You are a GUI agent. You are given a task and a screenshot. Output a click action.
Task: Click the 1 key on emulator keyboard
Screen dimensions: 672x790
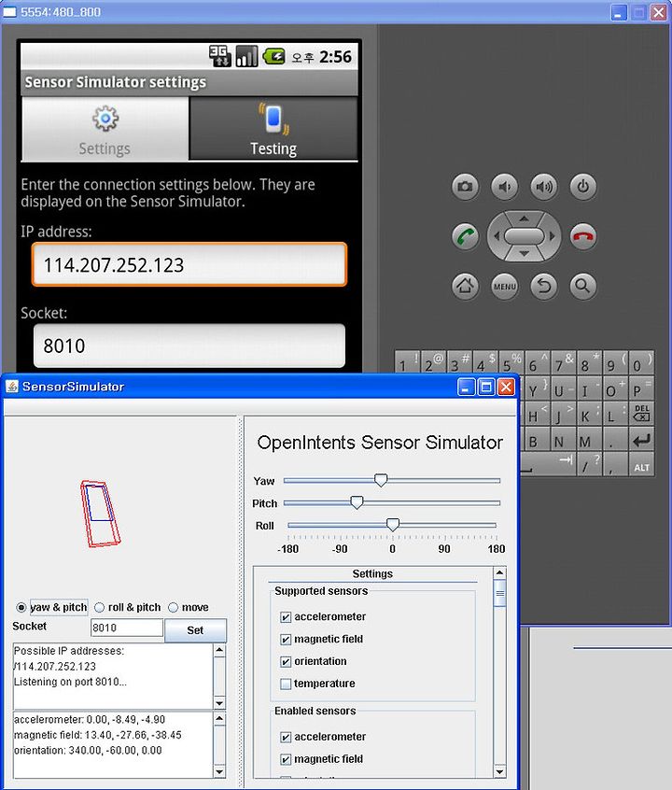(407, 362)
